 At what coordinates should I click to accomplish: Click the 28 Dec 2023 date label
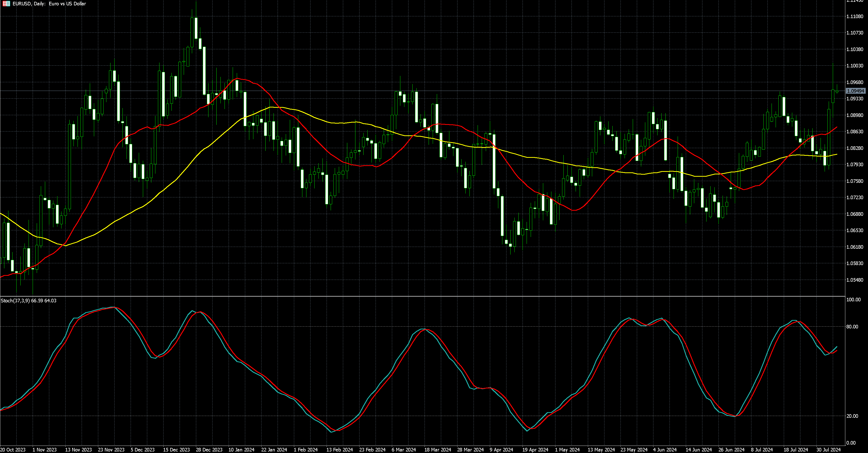point(209,450)
